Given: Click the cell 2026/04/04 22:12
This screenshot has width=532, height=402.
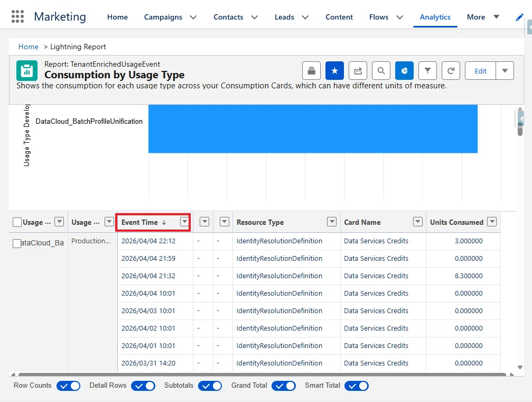Looking at the screenshot, I should [148, 241].
